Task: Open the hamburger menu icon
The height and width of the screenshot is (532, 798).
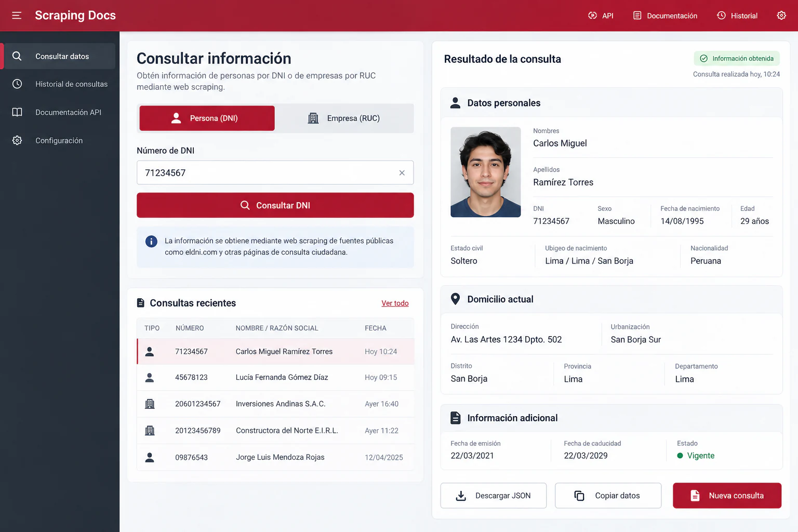Action: 17,16
